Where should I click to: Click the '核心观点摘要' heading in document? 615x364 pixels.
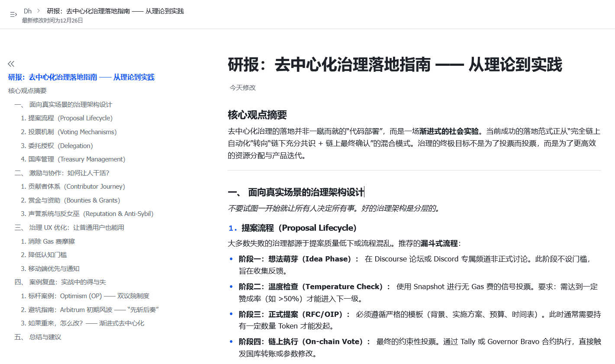coord(258,115)
